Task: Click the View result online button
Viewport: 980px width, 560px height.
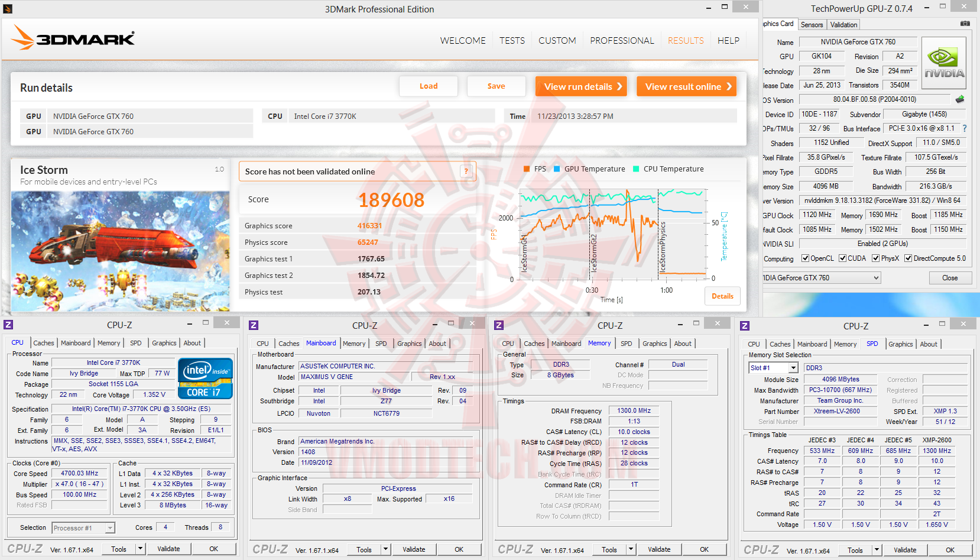Action: [x=687, y=86]
